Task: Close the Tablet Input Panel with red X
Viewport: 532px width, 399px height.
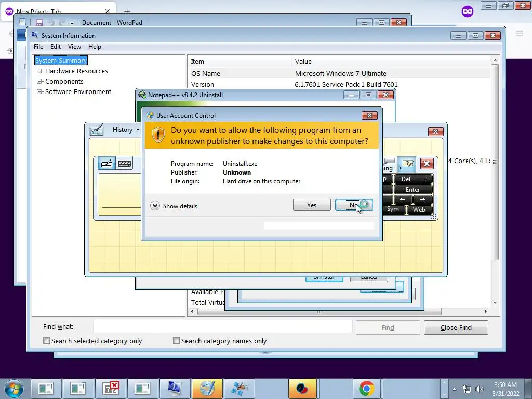Action: coord(427,164)
